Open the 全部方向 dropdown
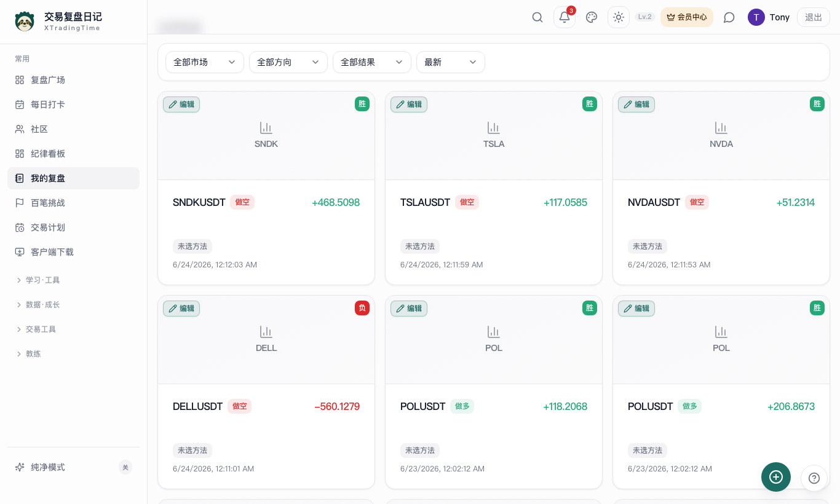Screen dimensions: 840x504 pos(288,62)
